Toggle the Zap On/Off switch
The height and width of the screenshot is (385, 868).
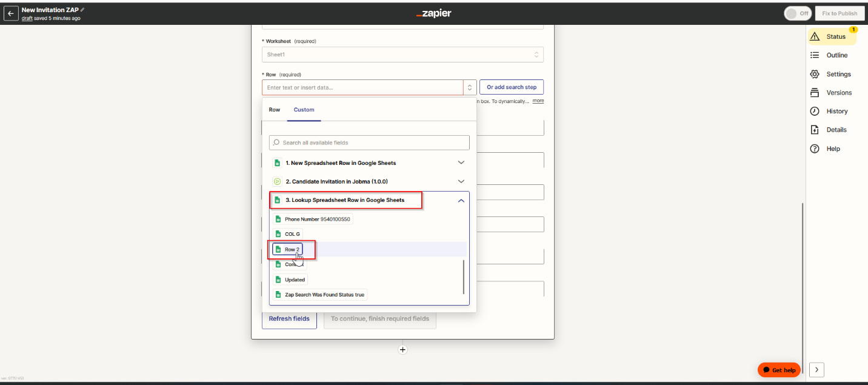[x=798, y=13]
